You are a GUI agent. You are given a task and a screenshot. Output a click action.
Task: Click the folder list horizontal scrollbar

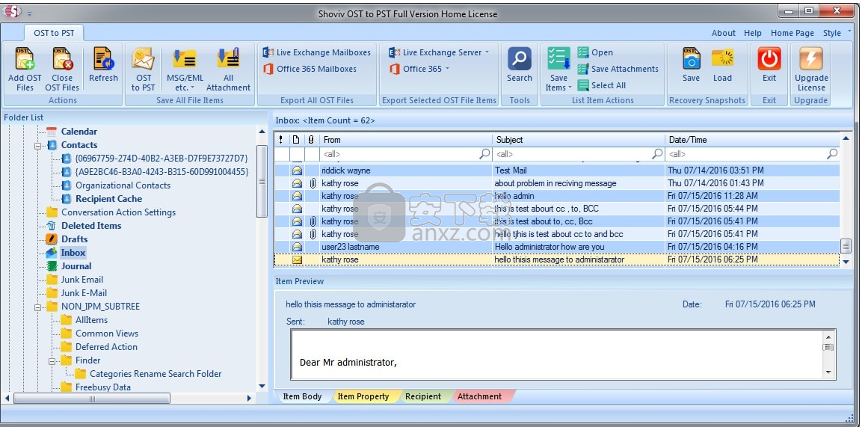tap(91, 398)
